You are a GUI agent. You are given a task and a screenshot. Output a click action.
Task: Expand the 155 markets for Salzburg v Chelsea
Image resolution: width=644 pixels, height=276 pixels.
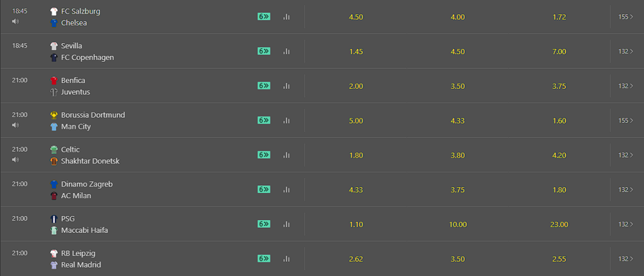tap(625, 17)
